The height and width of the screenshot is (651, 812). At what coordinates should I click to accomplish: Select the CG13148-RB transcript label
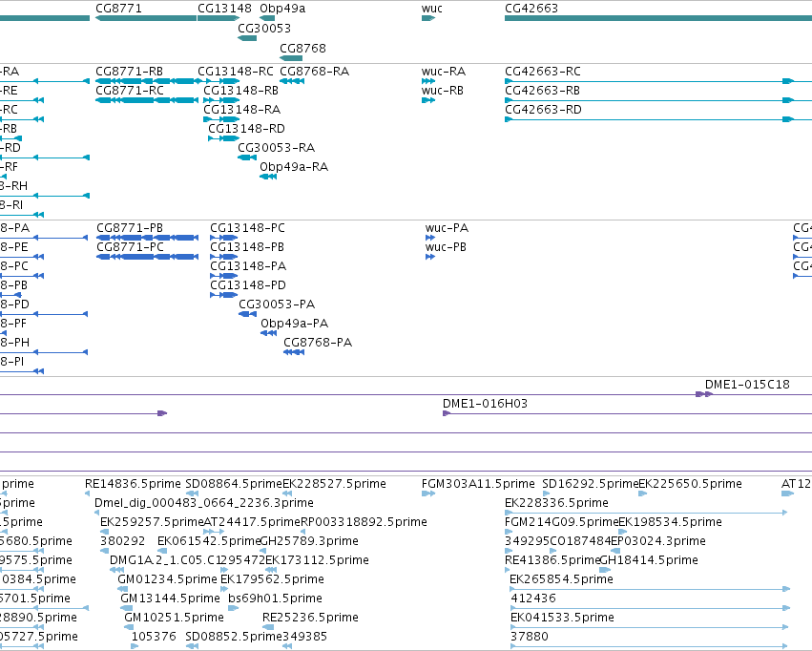[x=240, y=90]
